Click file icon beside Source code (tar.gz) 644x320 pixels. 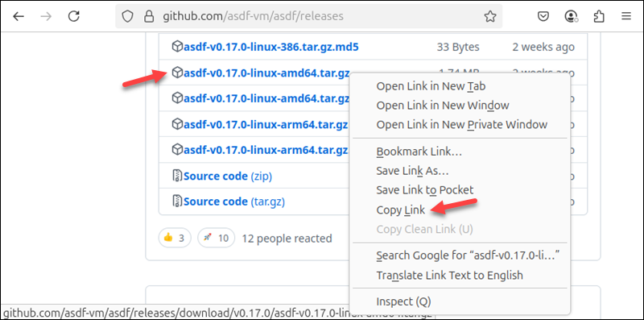176,202
